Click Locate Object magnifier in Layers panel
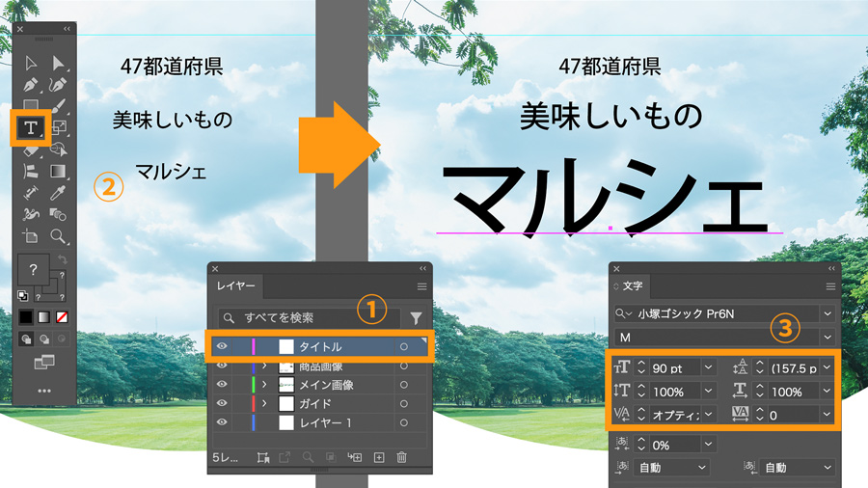 (x=308, y=457)
